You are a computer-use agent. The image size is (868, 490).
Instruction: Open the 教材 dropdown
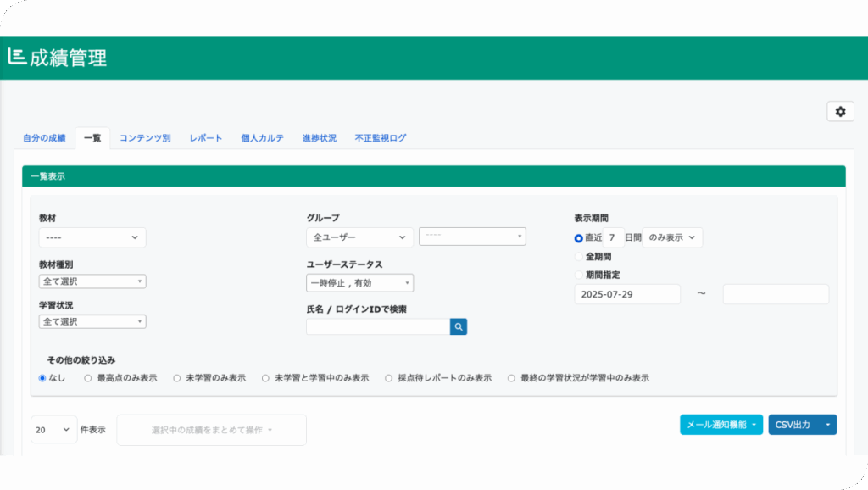92,237
